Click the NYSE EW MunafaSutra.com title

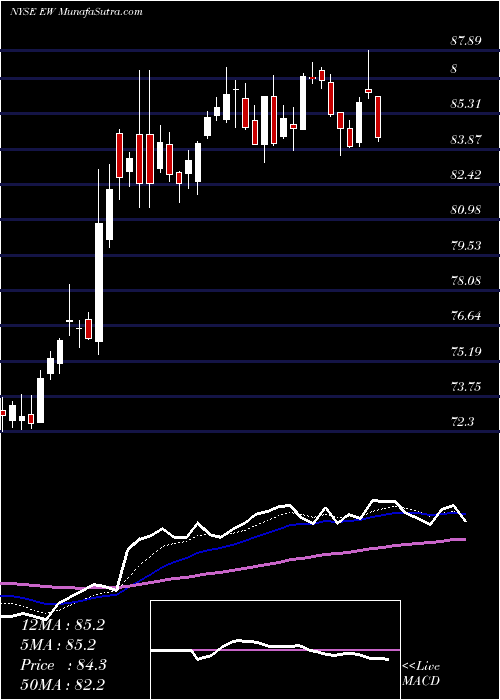76,12
